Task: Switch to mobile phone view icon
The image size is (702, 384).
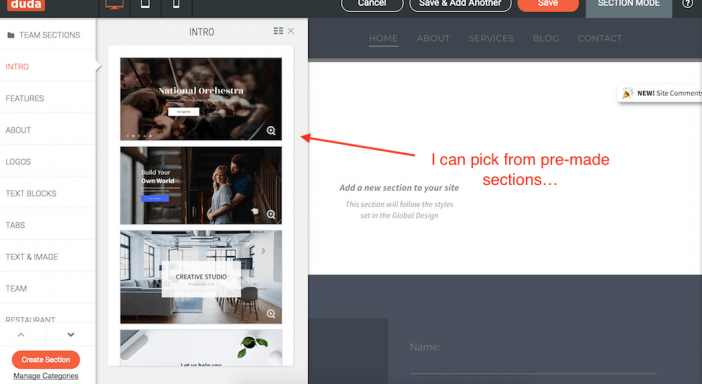Action: click(x=176, y=4)
